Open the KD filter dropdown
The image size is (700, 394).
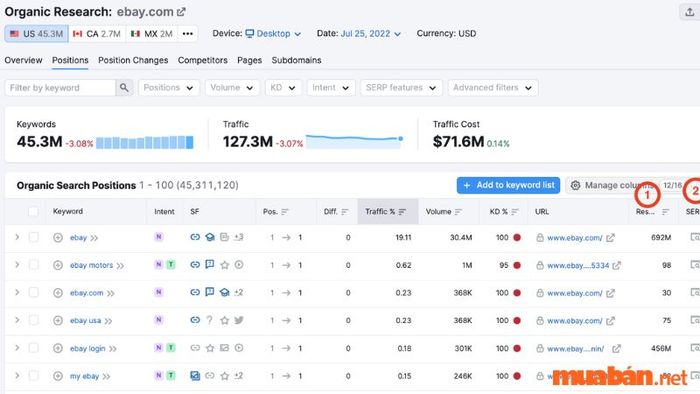[283, 87]
